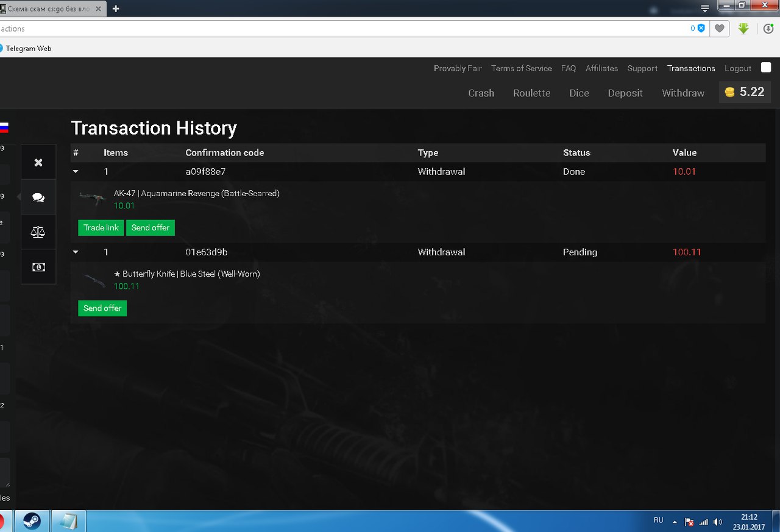Viewport: 780px width, 532px height.
Task: Close the side chat panel with X icon
Action: click(x=38, y=162)
